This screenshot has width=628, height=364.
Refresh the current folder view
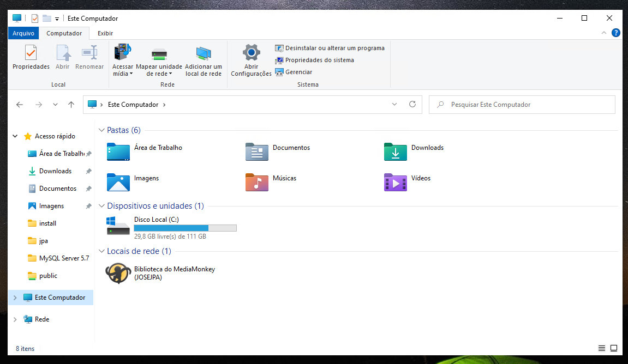click(x=412, y=105)
